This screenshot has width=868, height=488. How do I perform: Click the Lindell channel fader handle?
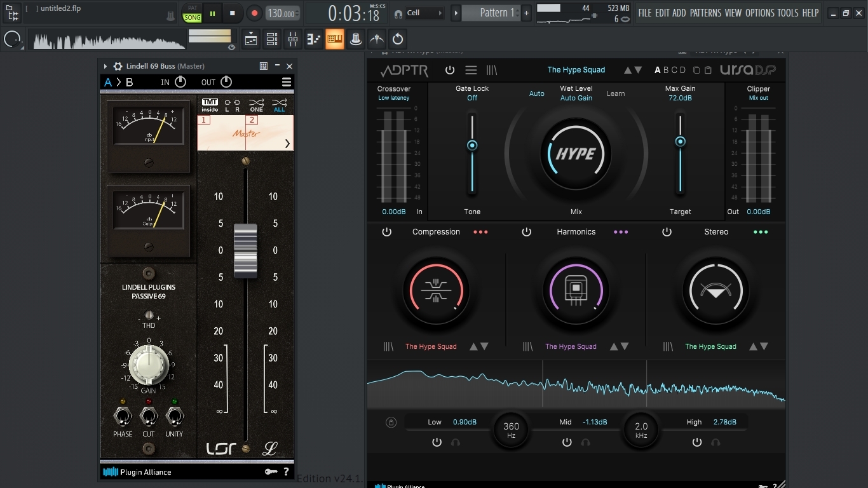point(245,251)
